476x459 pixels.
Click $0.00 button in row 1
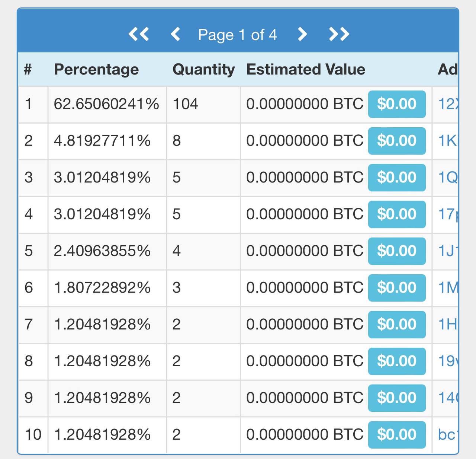[396, 104]
